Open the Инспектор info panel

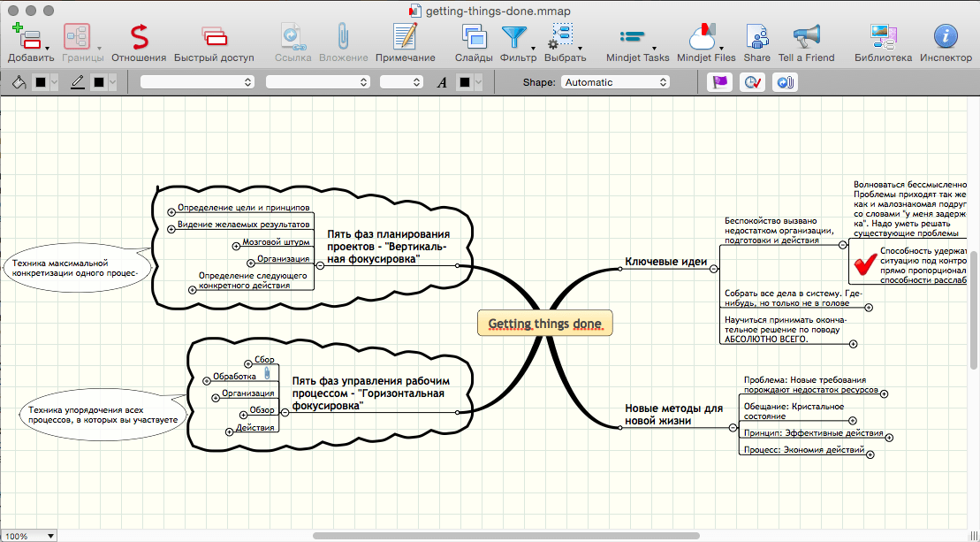tap(946, 36)
